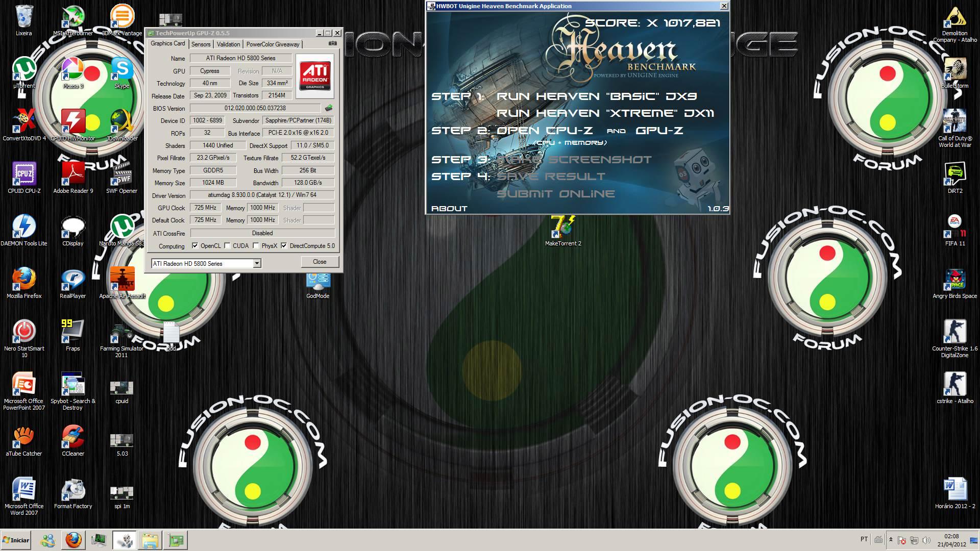The image size is (980, 551).
Task: Click GPU-Z link in step 2
Action: click(x=659, y=131)
